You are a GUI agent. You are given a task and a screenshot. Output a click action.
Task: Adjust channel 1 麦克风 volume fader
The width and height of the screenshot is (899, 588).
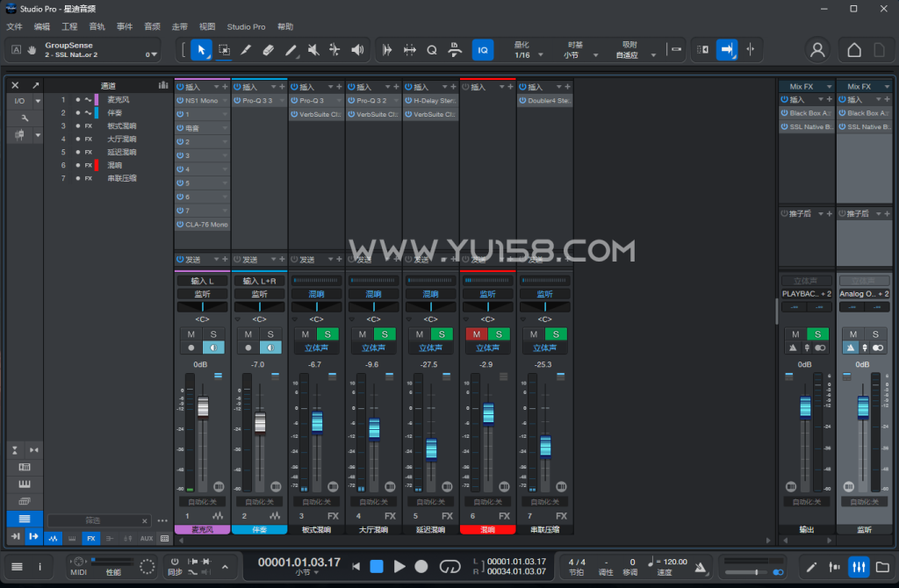tap(203, 407)
